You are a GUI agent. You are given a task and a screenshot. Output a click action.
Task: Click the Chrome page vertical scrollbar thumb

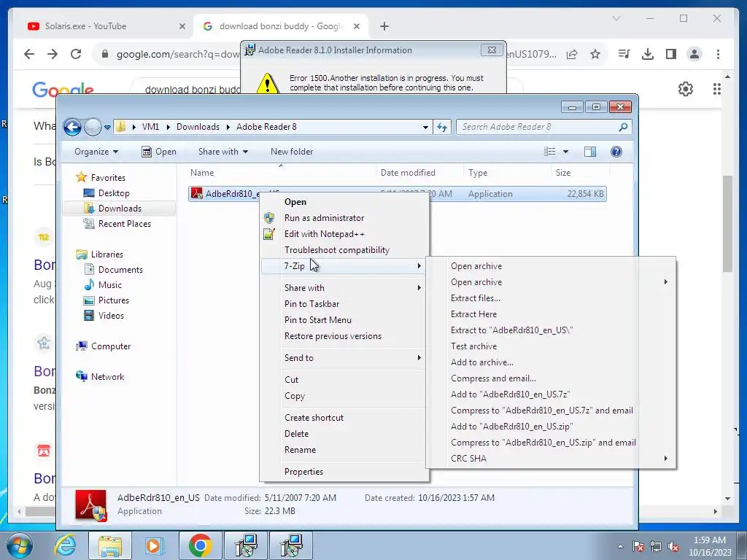pyautogui.click(x=727, y=224)
